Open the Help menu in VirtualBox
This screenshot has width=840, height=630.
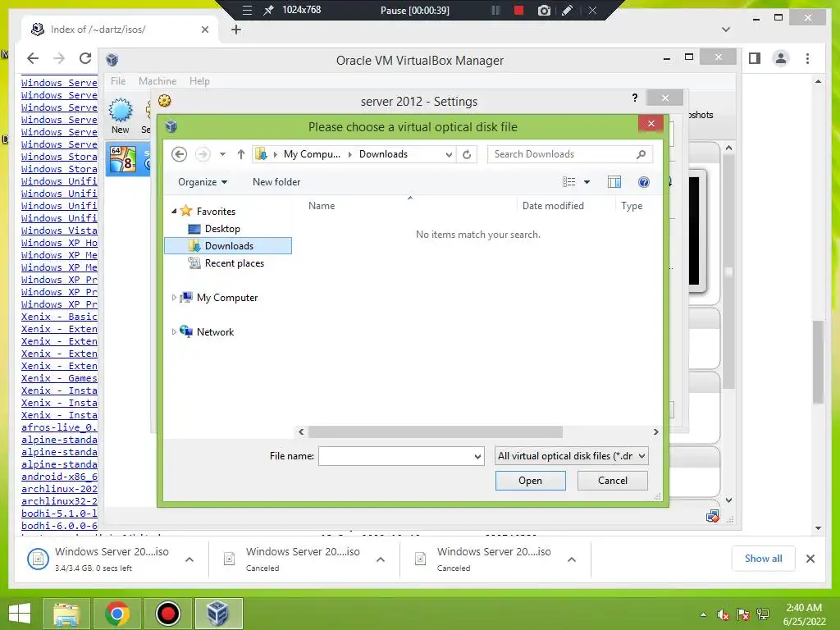click(x=199, y=81)
